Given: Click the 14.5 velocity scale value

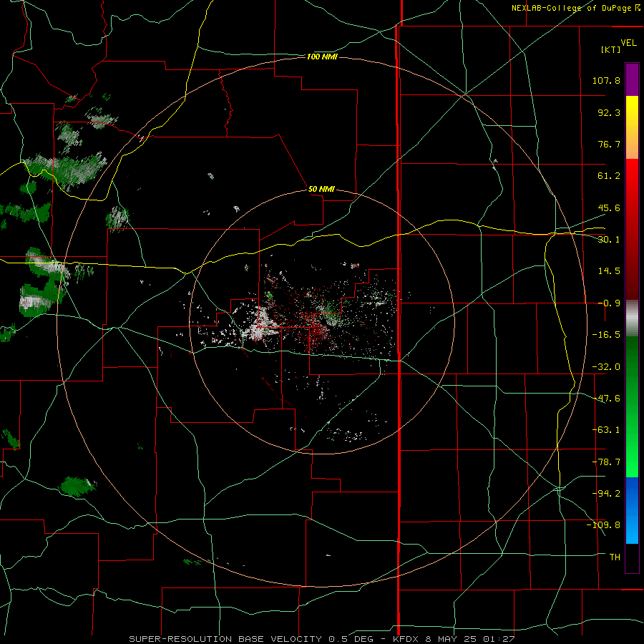Looking at the screenshot, I should [x=609, y=271].
